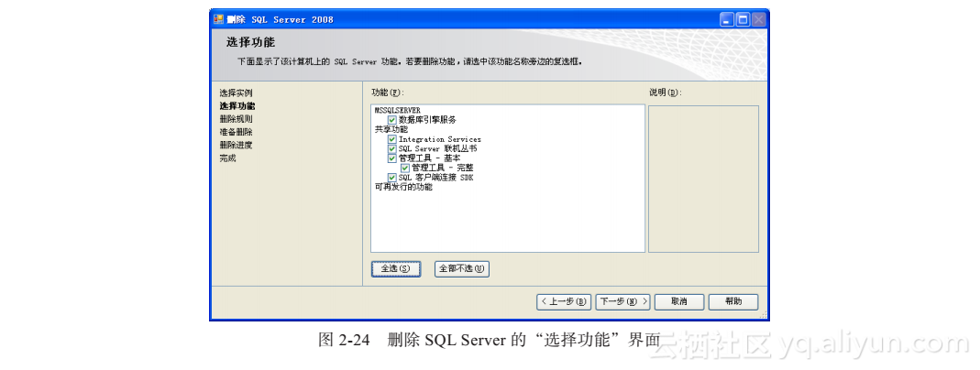Screen dimensions: 980x370
Task: Click the 管理工具 - 完整 label
Action: pyautogui.click(x=443, y=168)
